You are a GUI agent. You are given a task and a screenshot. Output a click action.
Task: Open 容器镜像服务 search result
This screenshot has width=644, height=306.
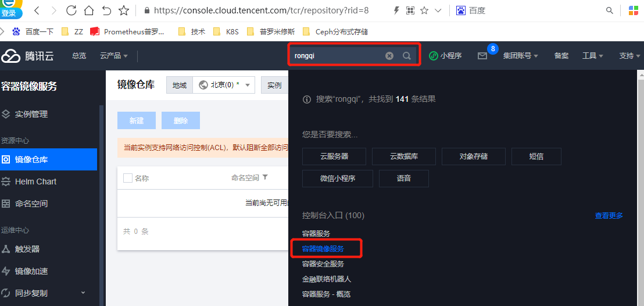pyautogui.click(x=323, y=249)
